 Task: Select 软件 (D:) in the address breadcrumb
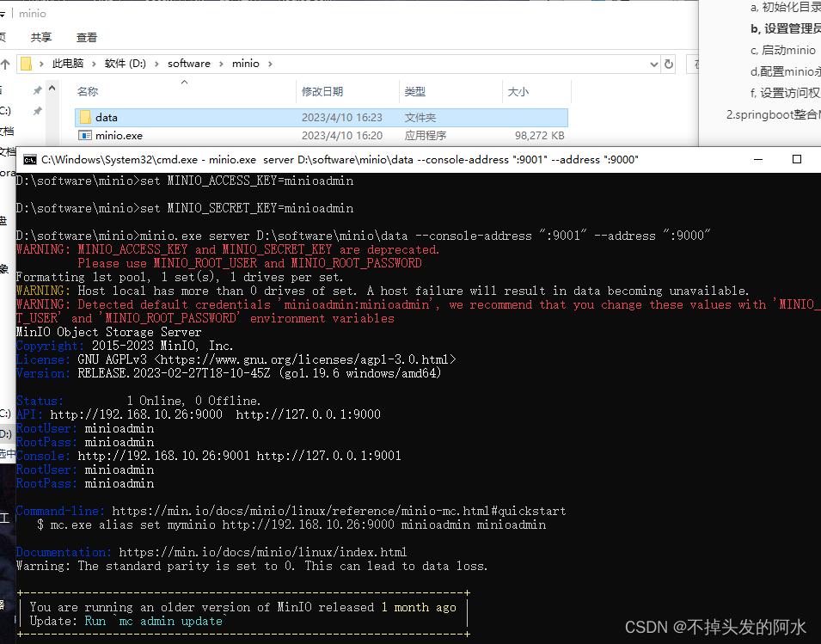click(126, 64)
